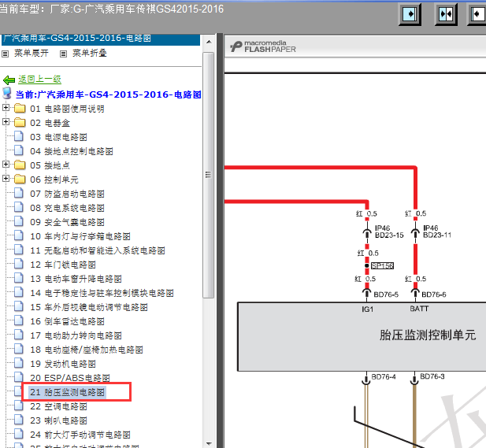Click 菜单展开 to expand all menus
This screenshot has width=486, height=448.
[x=32, y=54]
